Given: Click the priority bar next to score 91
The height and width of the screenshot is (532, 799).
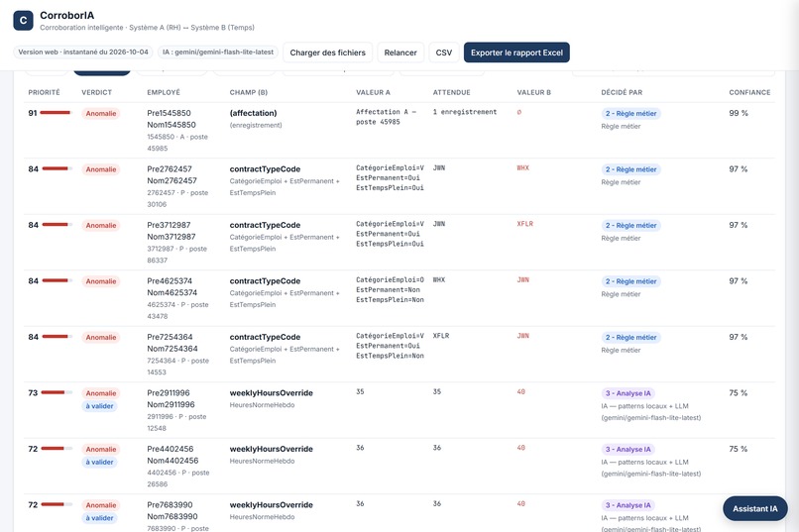Looking at the screenshot, I should (x=57, y=113).
